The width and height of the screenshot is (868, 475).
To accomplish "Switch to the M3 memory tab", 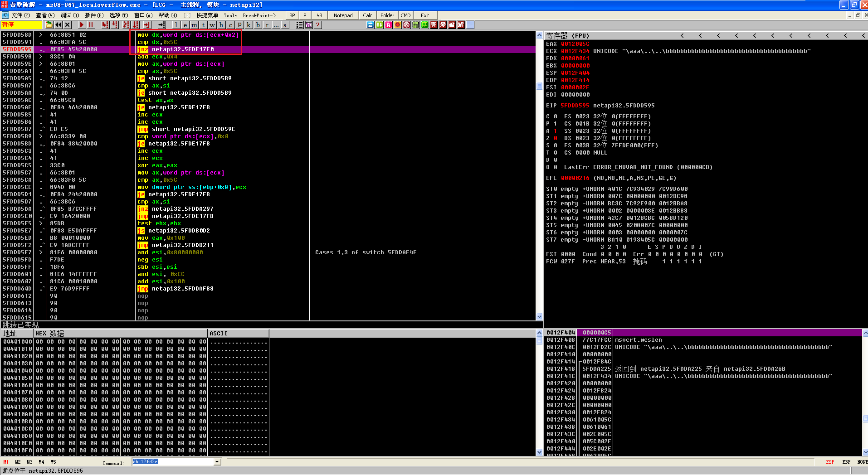I will [x=29, y=462].
